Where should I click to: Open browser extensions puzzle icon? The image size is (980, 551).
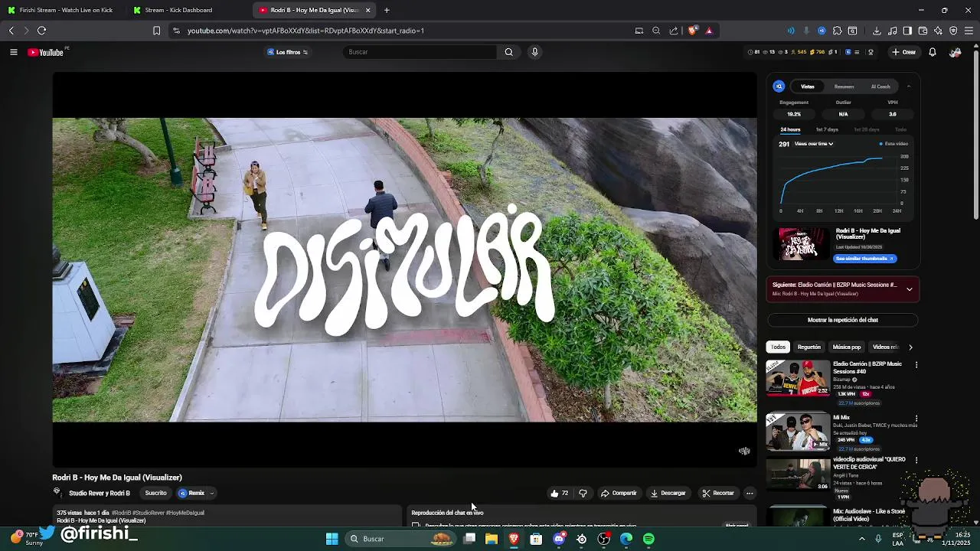click(837, 31)
